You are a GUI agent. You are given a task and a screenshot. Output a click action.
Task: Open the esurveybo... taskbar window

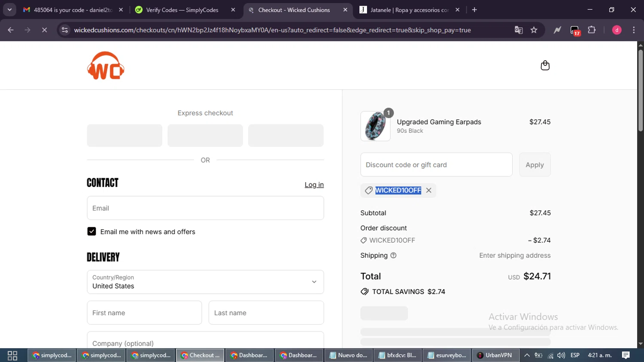(447, 356)
